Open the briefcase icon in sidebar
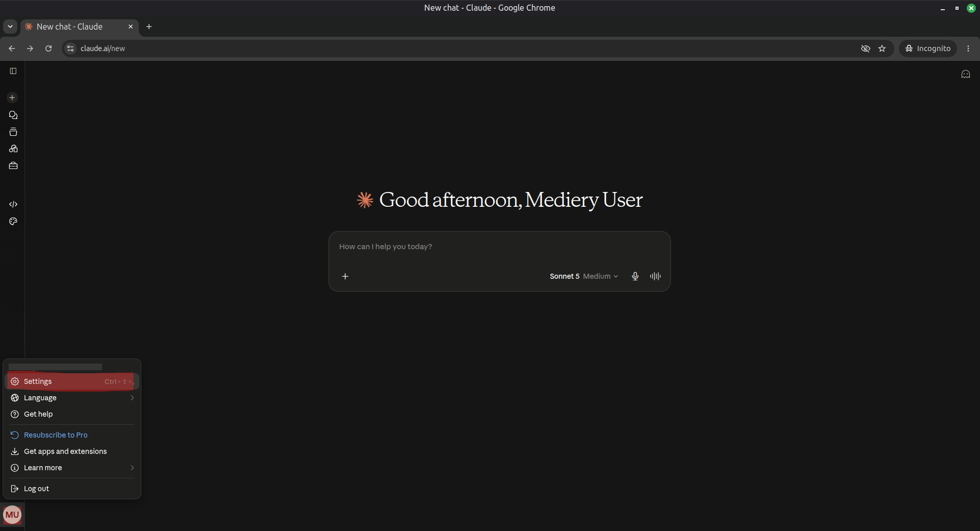 (x=13, y=165)
